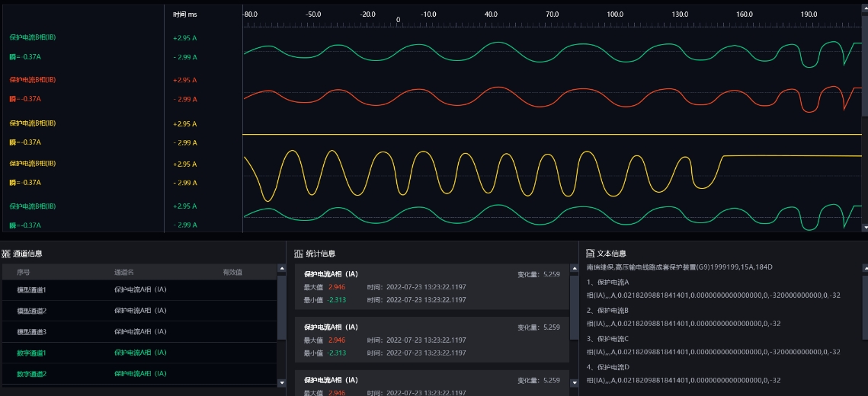Click the -20.0 time axis tick

[x=368, y=14]
